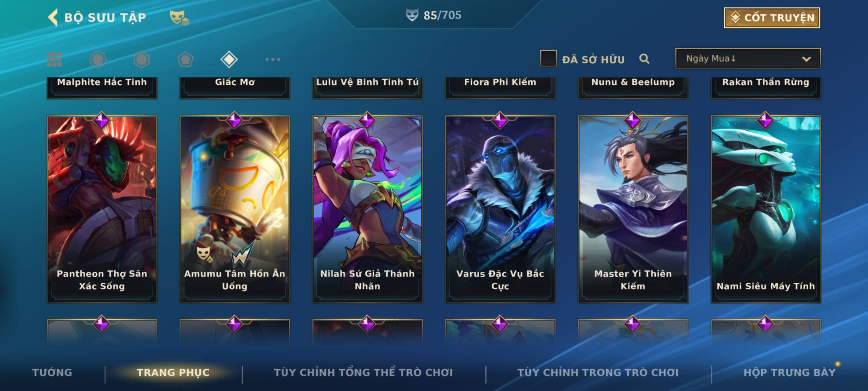Select the second hexagon rarity filter
This screenshot has height=391, width=868.
pos(141,59)
